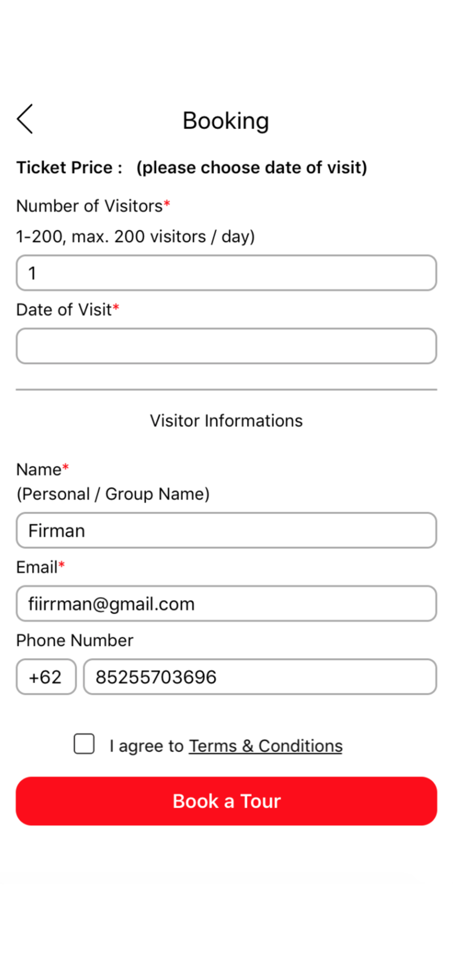Tap the Number of Visitors label
453x980 pixels.
coord(89,206)
